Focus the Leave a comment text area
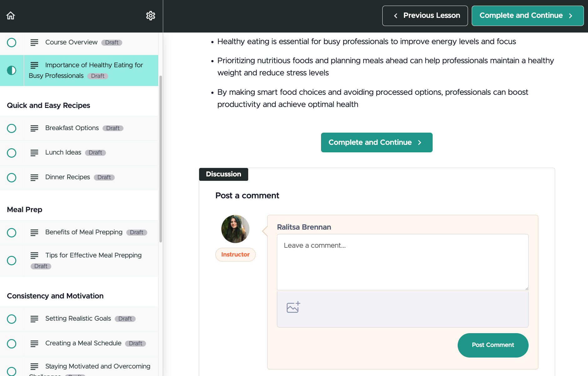The width and height of the screenshot is (588, 376). coord(403,262)
